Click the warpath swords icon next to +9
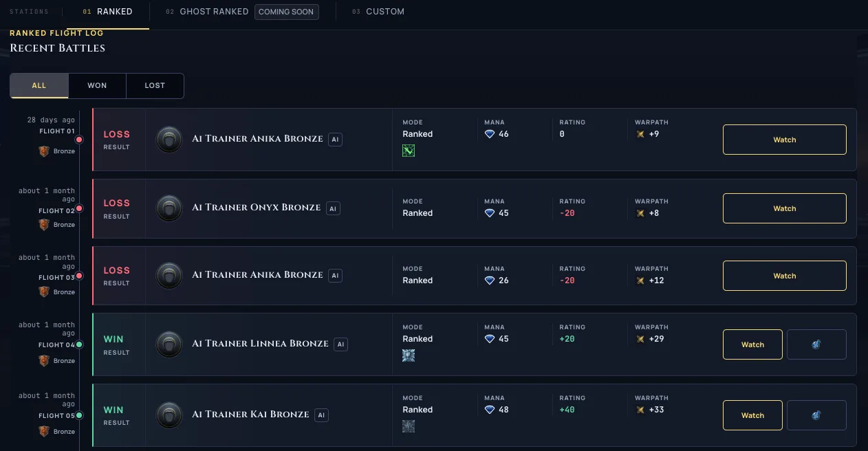The height and width of the screenshot is (451, 868). coord(640,134)
